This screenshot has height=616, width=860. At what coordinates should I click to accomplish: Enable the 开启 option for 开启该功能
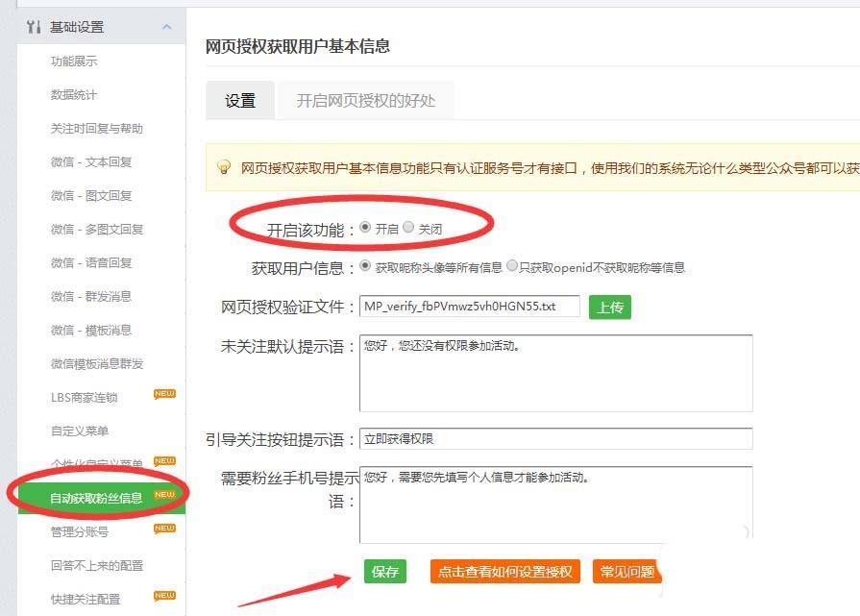[x=366, y=227]
